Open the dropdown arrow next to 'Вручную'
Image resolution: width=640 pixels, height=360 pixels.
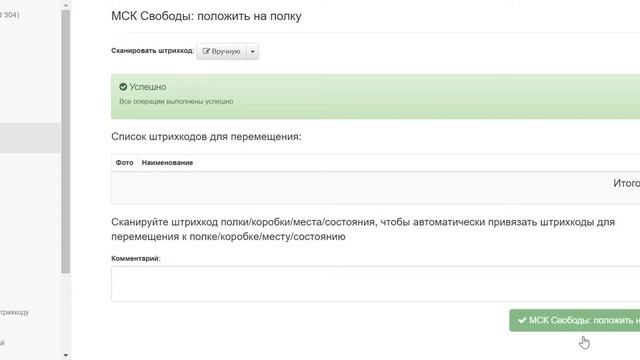(x=253, y=51)
